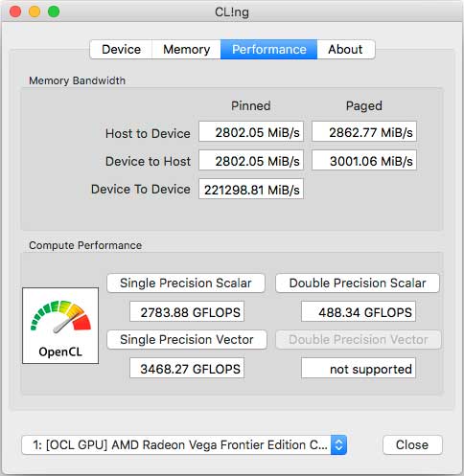
Task: Click the 488.34 GFLOPS result field
Action: [x=359, y=311]
